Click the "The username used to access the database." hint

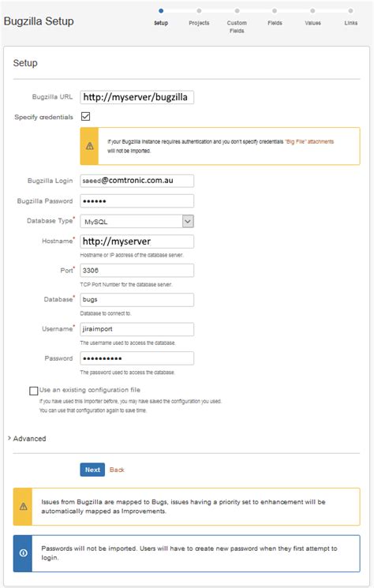point(128,343)
